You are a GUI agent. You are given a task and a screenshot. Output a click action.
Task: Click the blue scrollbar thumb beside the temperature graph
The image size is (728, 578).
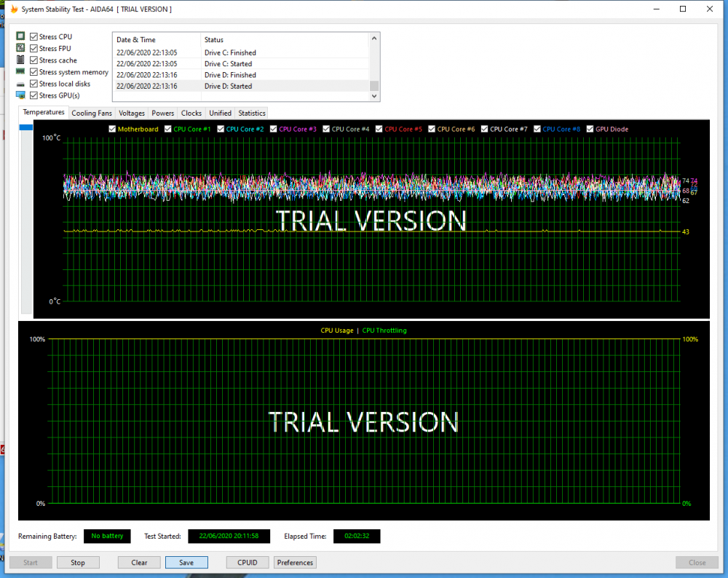click(25, 127)
